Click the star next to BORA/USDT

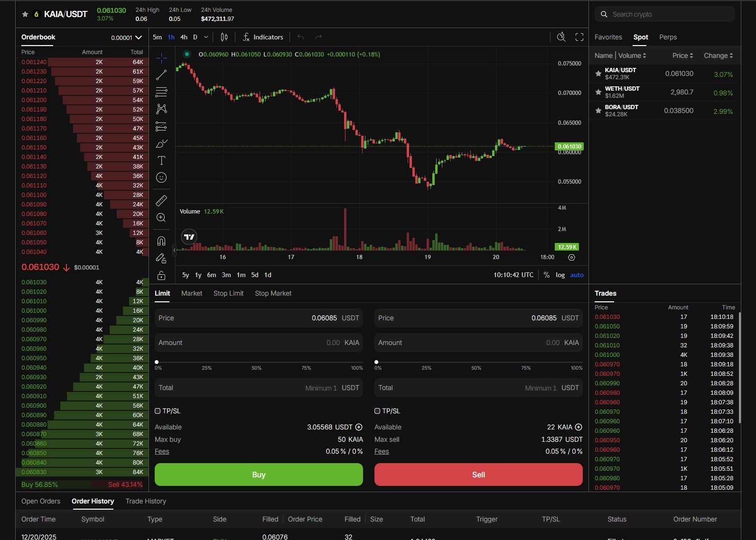point(598,111)
